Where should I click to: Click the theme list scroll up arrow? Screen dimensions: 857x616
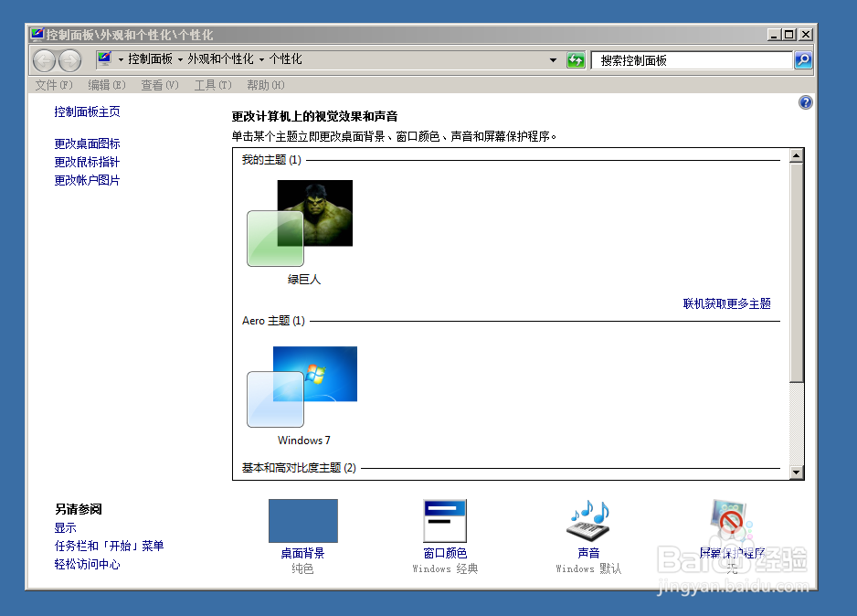click(x=797, y=155)
